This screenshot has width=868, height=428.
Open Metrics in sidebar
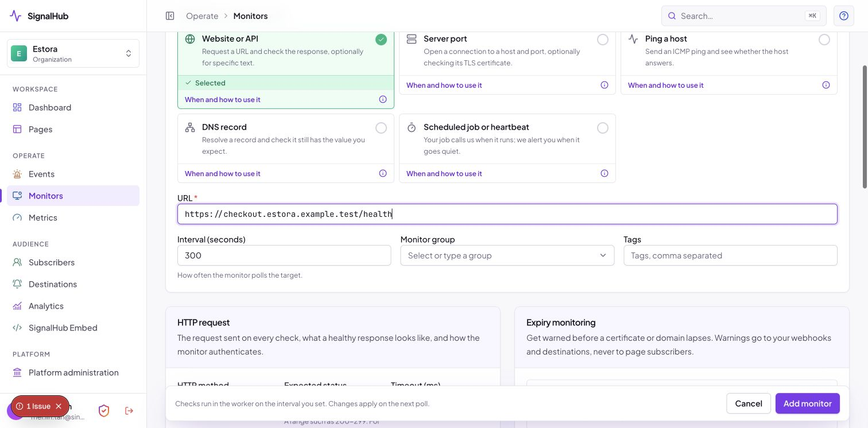(x=73, y=217)
